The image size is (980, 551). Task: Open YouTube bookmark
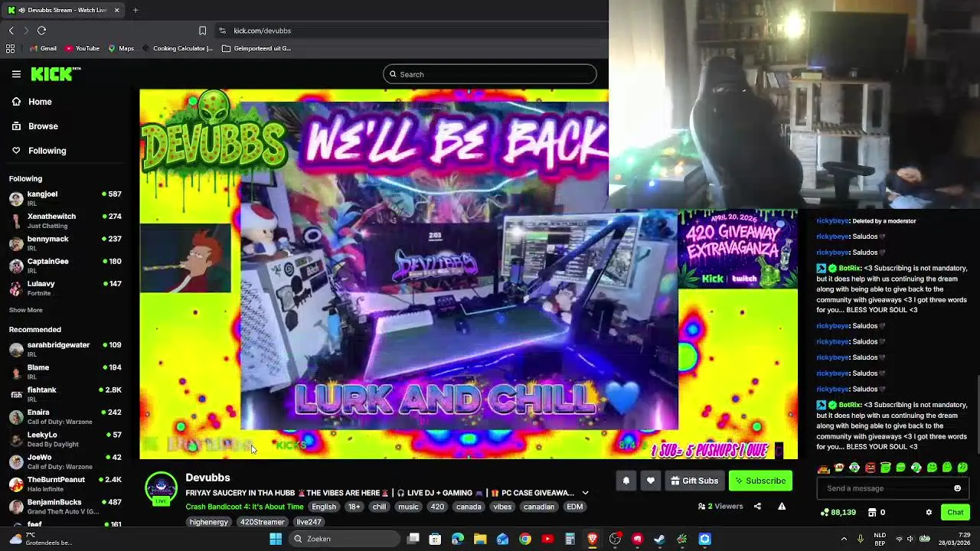click(82, 48)
